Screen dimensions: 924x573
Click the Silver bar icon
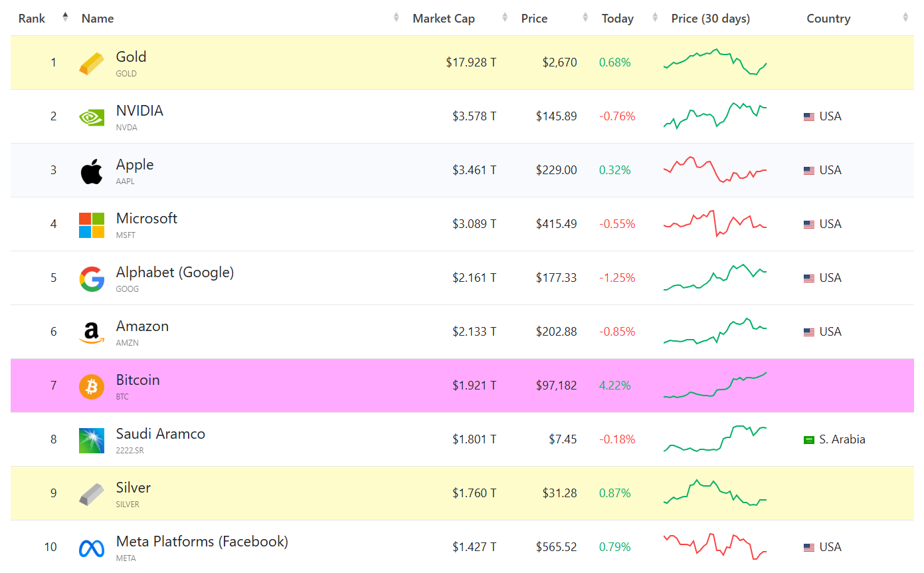click(x=92, y=494)
